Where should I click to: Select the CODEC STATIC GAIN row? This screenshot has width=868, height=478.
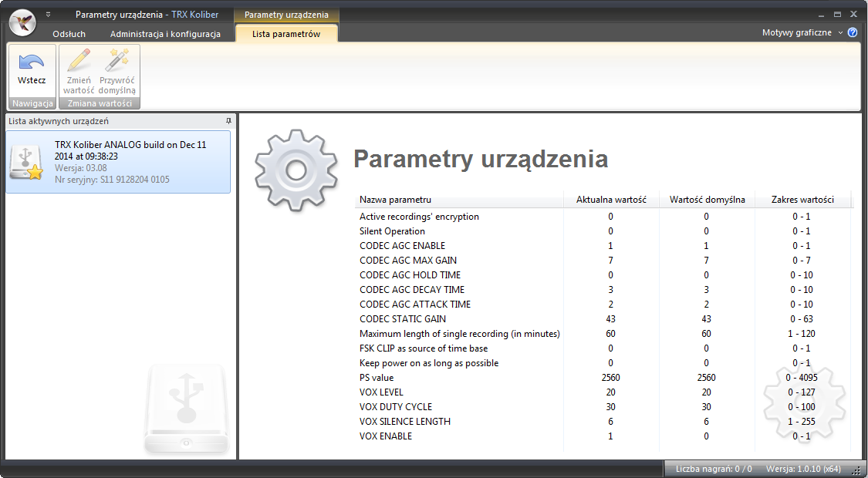coord(603,319)
